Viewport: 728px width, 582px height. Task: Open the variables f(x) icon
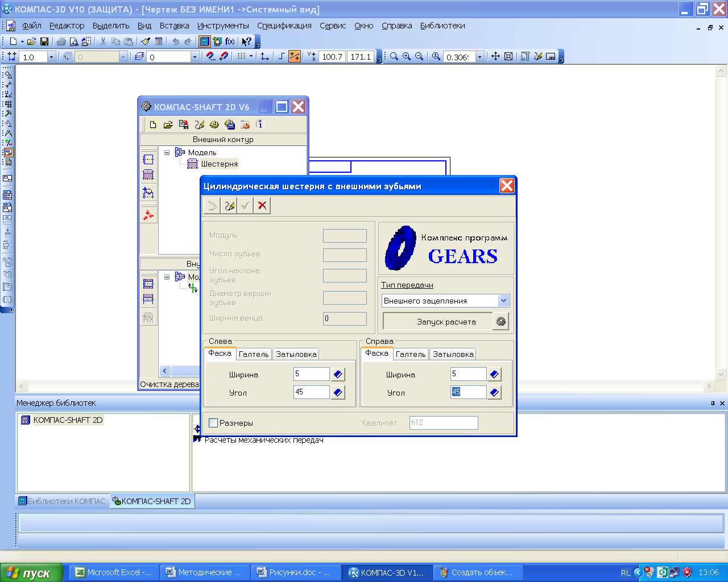point(230,41)
